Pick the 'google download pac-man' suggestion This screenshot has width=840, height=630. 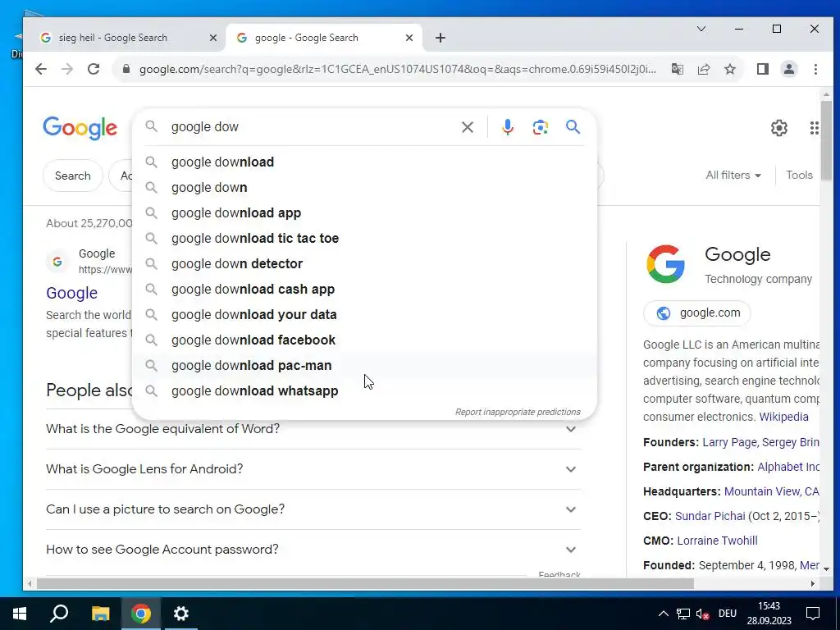click(364, 365)
